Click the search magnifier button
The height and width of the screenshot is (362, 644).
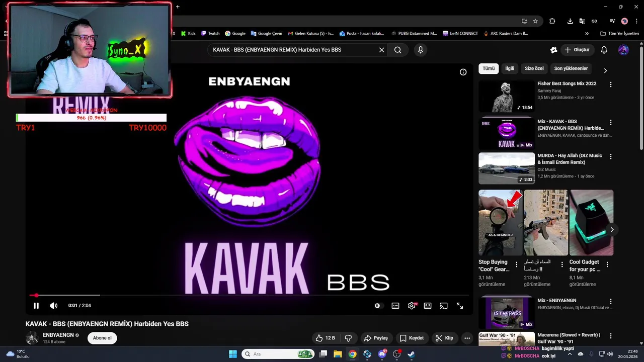point(398,50)
